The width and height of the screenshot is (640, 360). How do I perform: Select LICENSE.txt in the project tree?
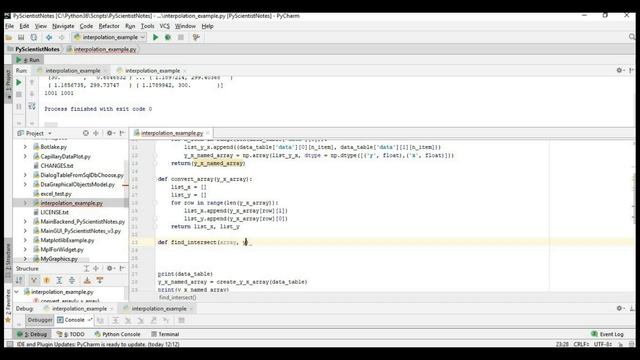(54, 212)
